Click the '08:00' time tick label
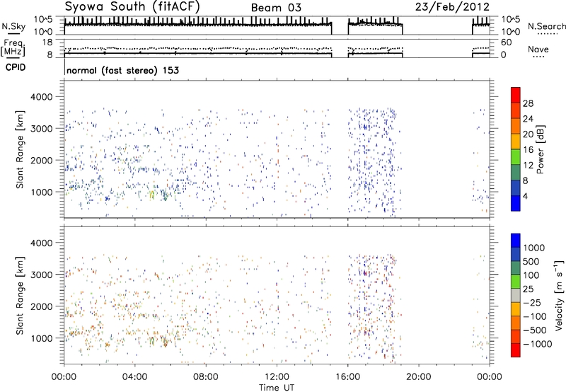Screen dimensions: 566x392 206,377
